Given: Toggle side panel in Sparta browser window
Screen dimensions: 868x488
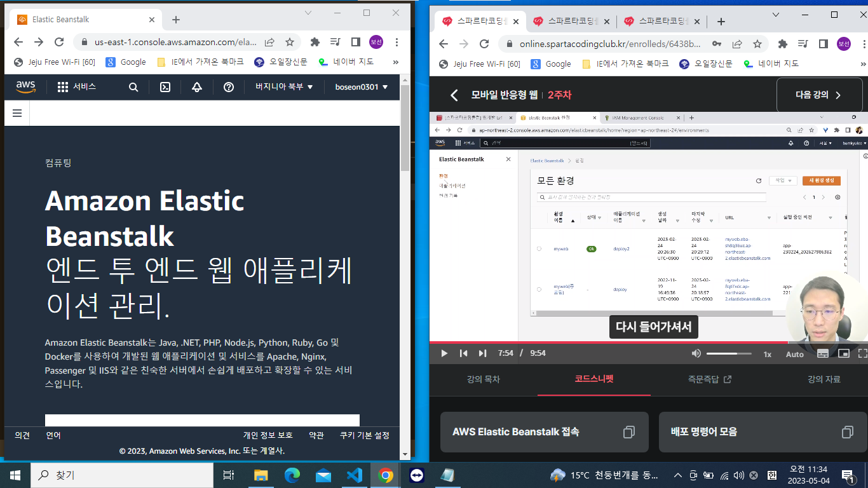Looking at the screenshot, I should tap(823, 44).
